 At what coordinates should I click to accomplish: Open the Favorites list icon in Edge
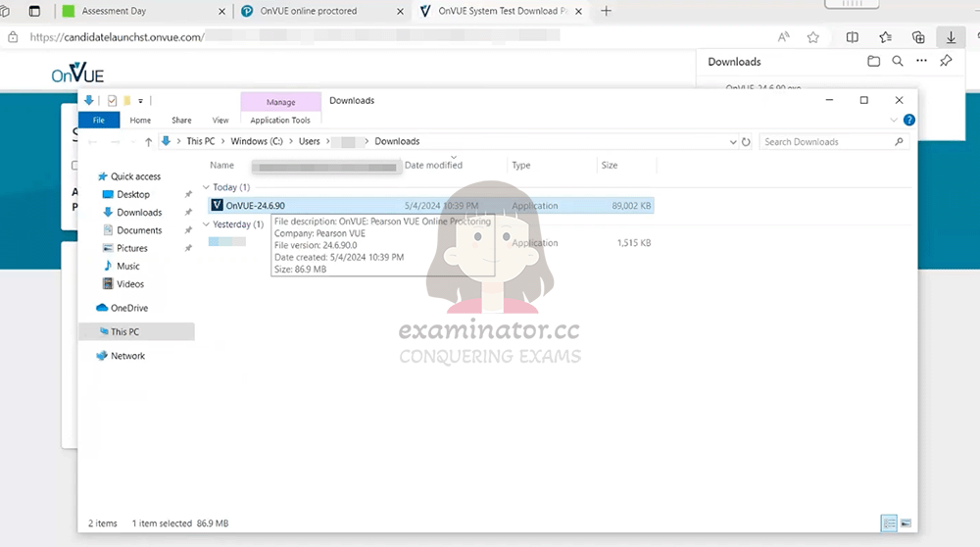point(885,37)
